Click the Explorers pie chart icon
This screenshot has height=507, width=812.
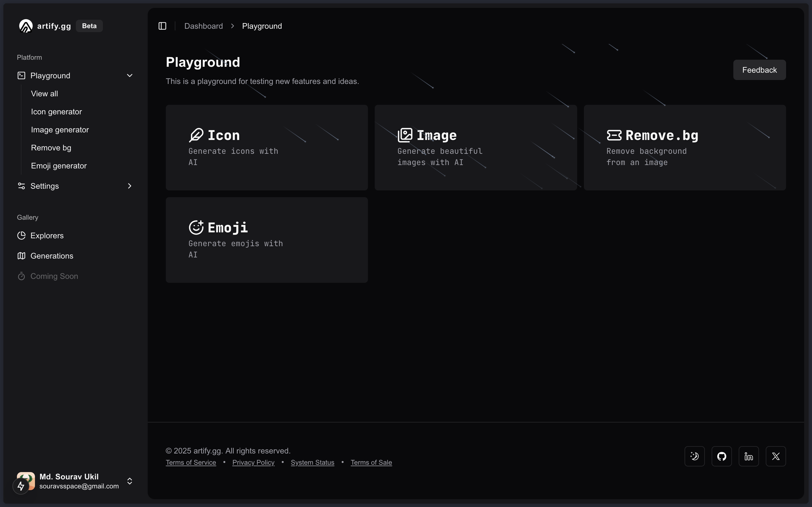[x=21, y=235]
